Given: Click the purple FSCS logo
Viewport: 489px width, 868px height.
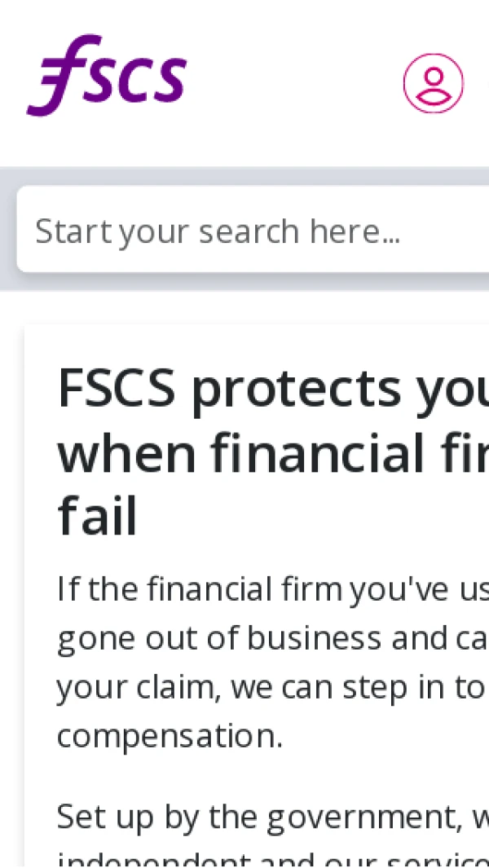Looking at the screenshot, I should click(107, 76).
